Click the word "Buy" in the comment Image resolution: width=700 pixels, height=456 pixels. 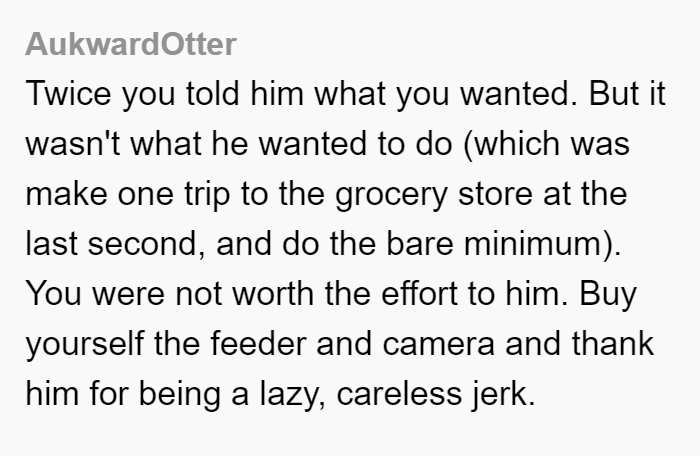click(608, 295)
